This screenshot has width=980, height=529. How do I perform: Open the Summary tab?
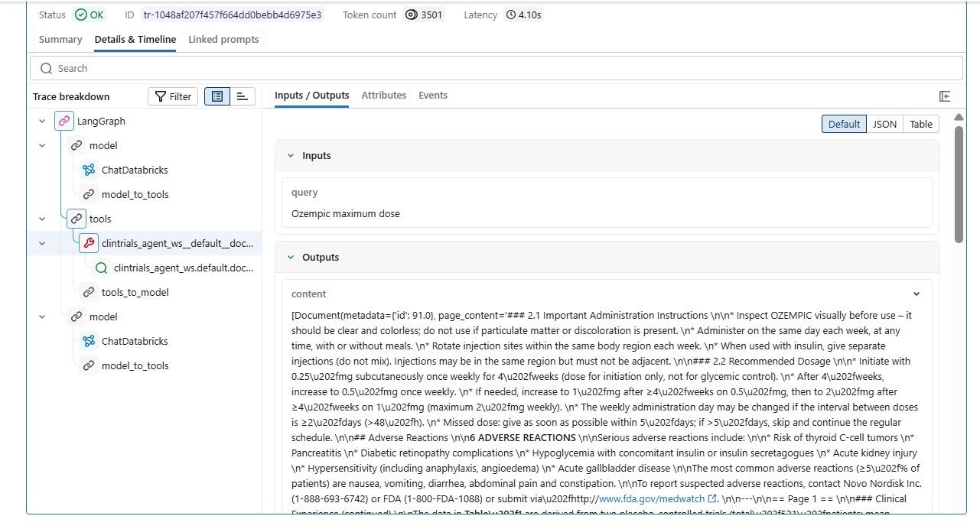[x=60, y=40]
